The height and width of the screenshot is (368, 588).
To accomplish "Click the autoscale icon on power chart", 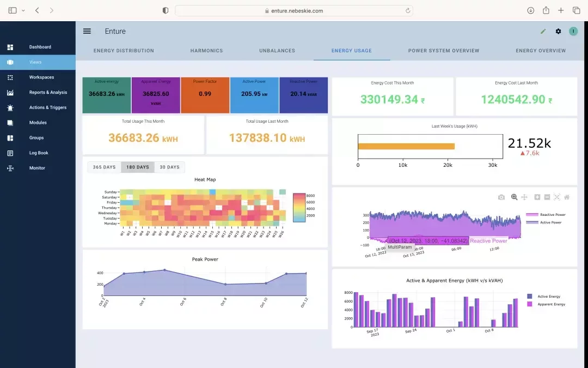I will coord(557,197).
